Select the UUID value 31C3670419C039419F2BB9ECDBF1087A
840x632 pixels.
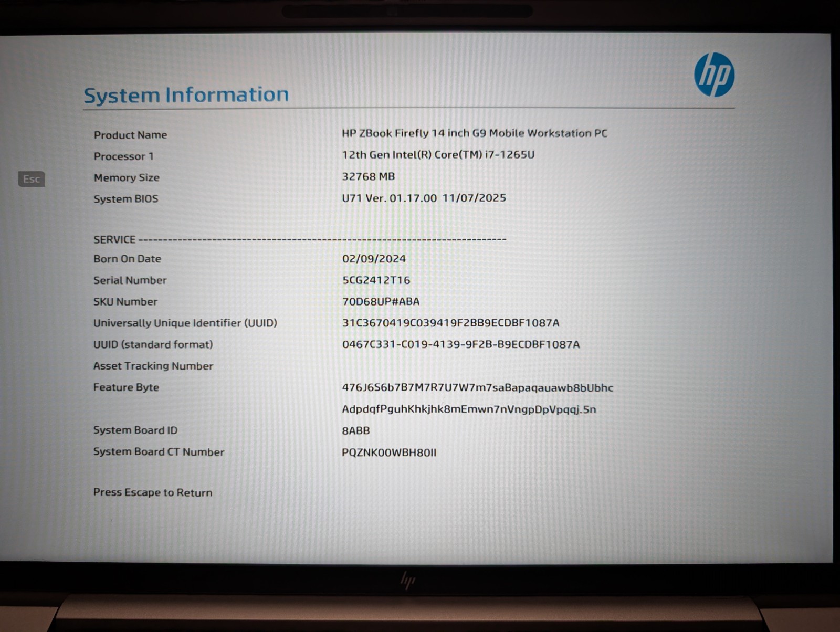(451, 323)
